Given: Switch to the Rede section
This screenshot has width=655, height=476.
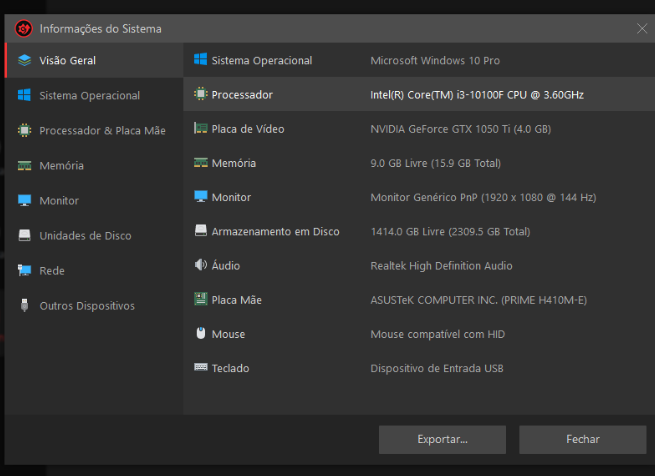Looking at the screenshot, I should [94, 271].
